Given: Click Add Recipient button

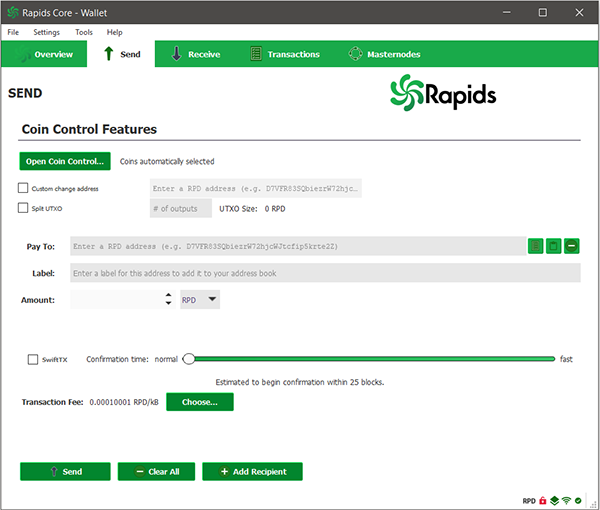Looking at the screenshot, I should (x=253, y=471).
